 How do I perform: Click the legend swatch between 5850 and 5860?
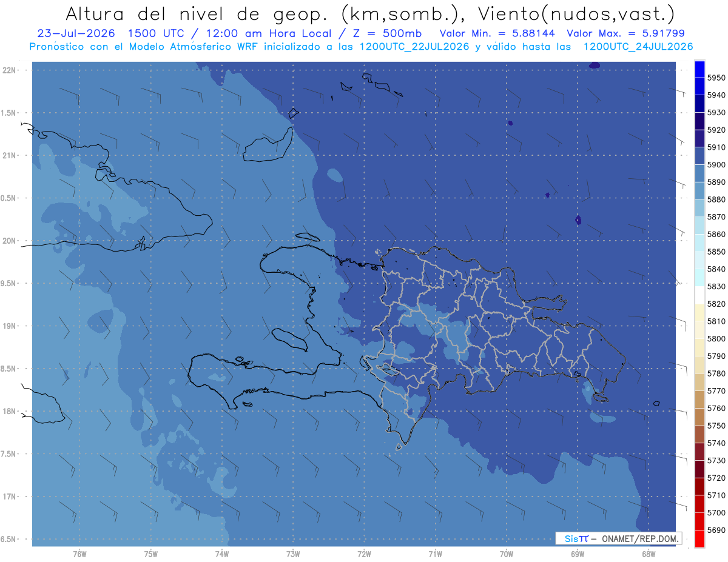pos(699,243)
